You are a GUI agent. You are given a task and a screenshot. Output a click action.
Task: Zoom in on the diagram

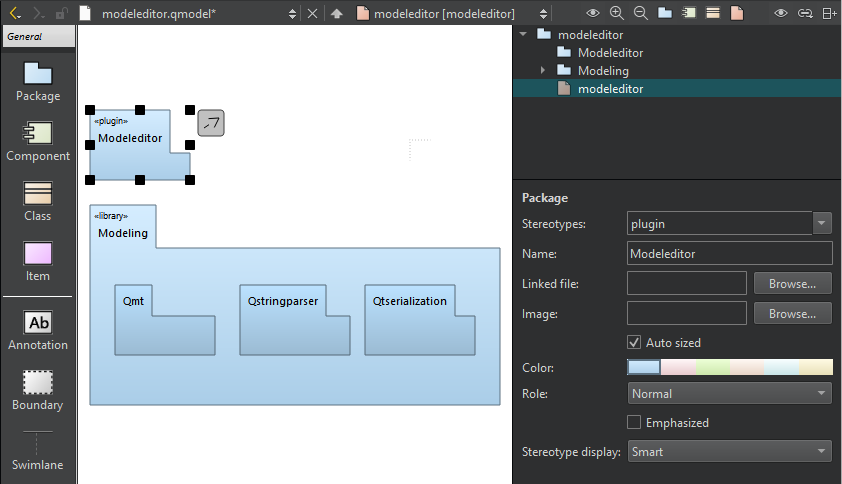point(616,13)
